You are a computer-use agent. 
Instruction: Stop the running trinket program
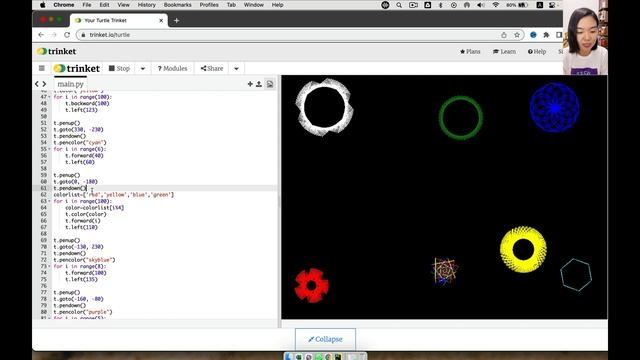point(119,68)
